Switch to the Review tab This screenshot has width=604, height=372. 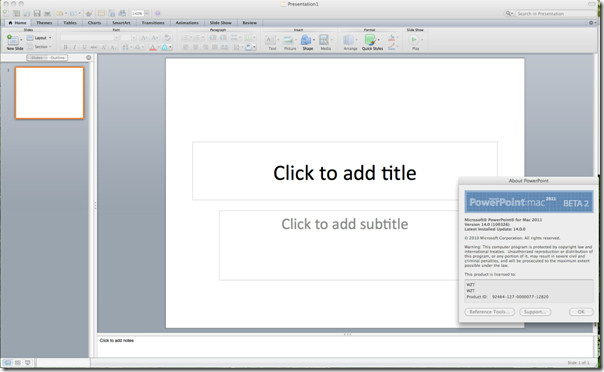click(x=250, y=23)
